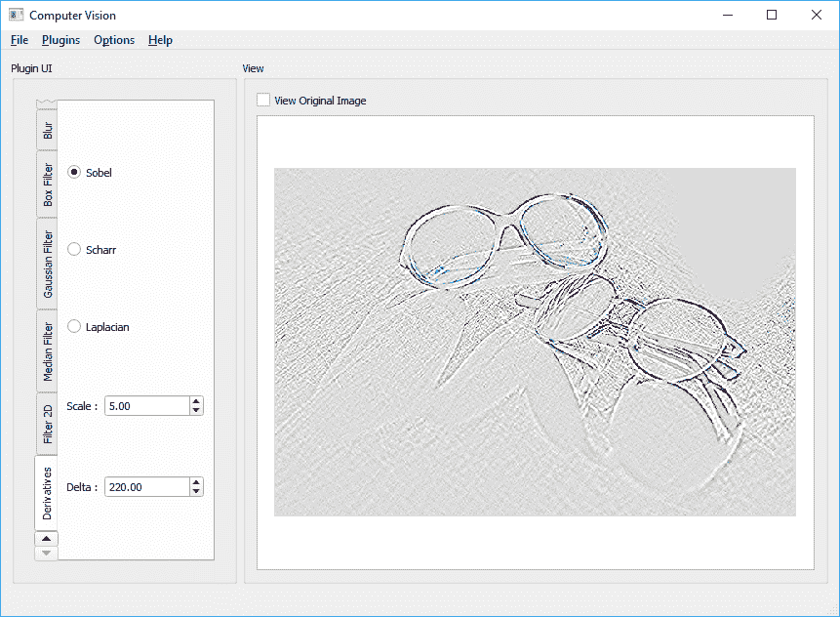Screen dimensions: 840x617
Task: Open the Plugins menu
Action: pyautogui.click(x=60, y=40)
